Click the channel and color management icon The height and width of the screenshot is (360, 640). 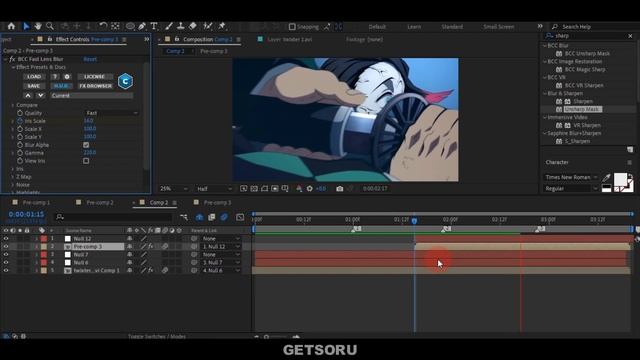coord(299,189)
